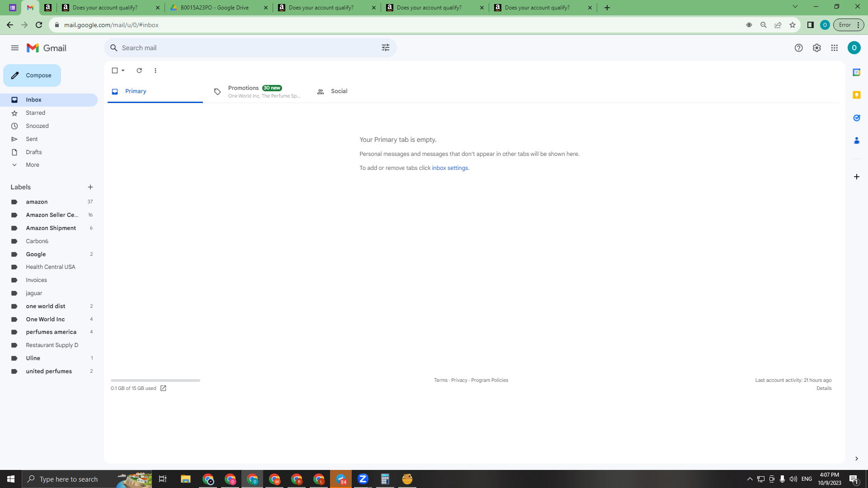Show search options filter icon
This screenshot has width=868, height=488.
pyautogui.click(x=386, y=48)
